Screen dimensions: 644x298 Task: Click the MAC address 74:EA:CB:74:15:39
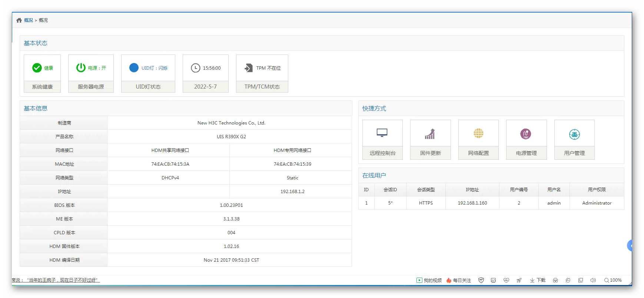292,164
